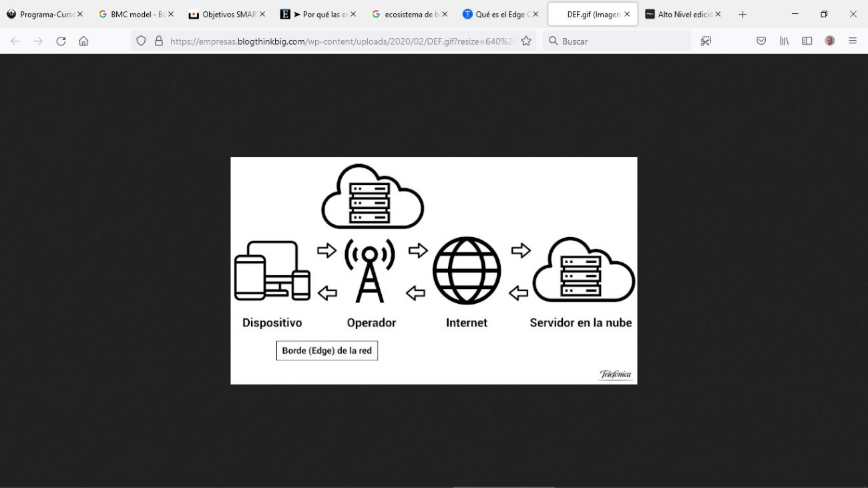Open the tracking protection shield panel
This screenshot has height=488, width=868.
tap(141, 41)
